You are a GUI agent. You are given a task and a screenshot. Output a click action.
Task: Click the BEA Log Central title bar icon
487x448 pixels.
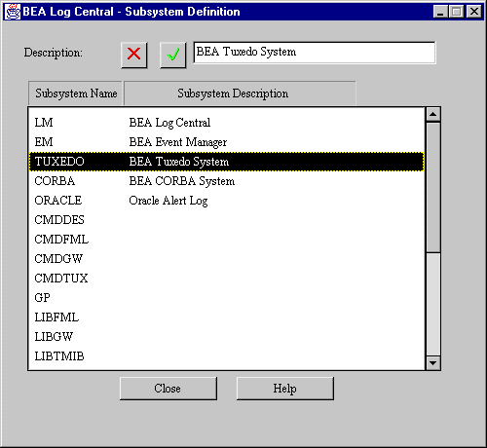(13, 12)
